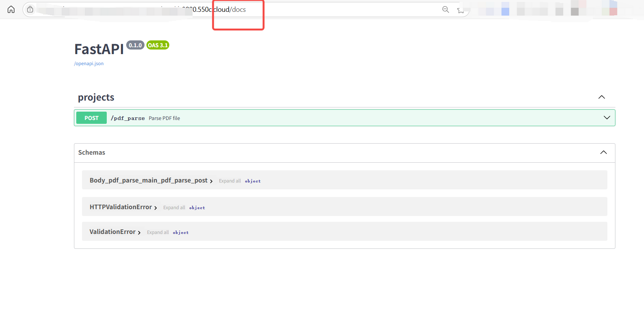Click the Schemas section title
Viewport: 644px width, 317px height.
[x=92, y=152]
